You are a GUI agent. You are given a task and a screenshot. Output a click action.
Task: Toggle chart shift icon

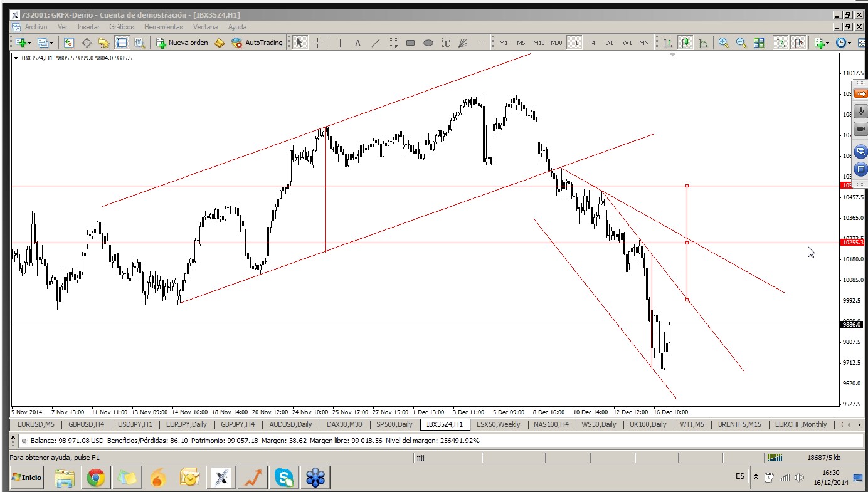pos(798,43)
